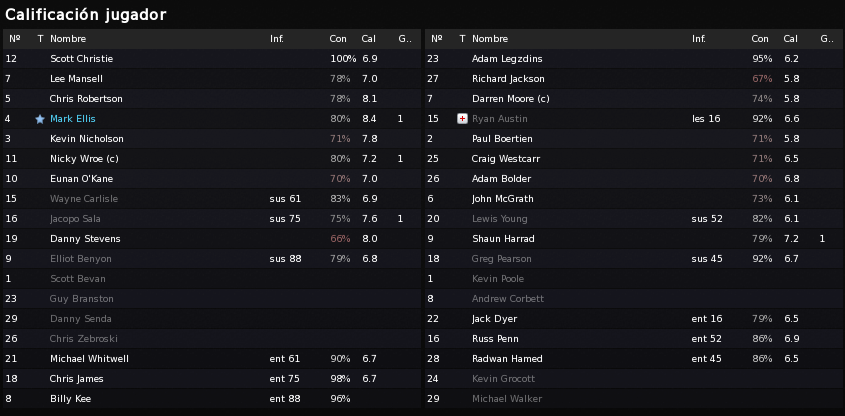Select Radwan Hamed row
The width and height of the screenshot is (845, 416).
point(634,359)
